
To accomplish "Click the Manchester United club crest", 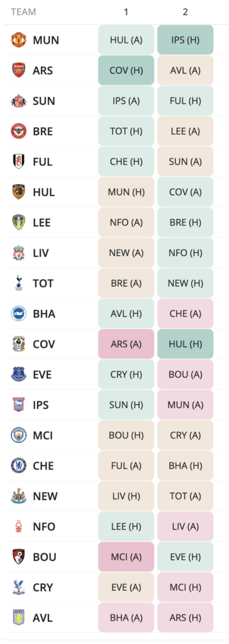I will click(x=18, y=40).
